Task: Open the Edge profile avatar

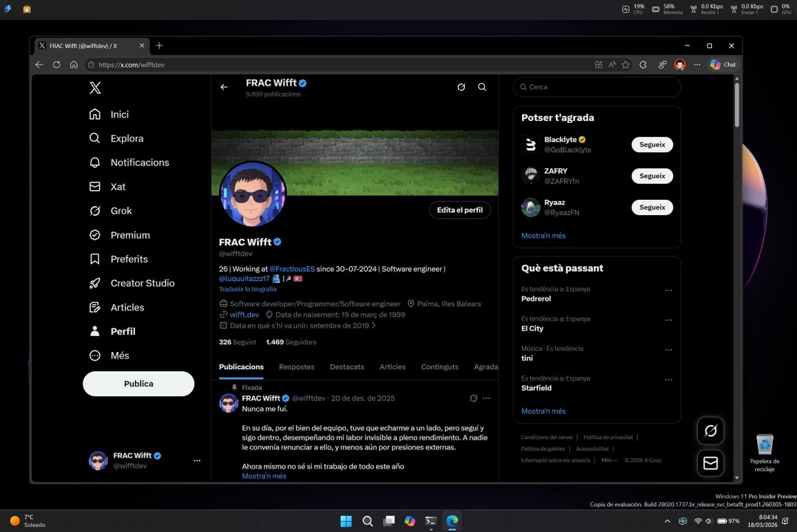Action: pos(679,64)
